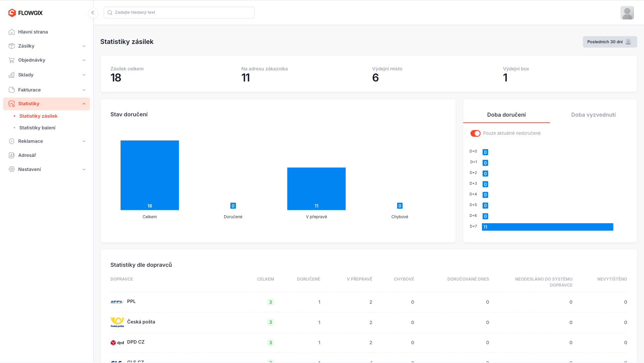The height and width of the screenshot is (363, 644).
Task: Click the D+7 blue bar
Action: tap(547, 227)
